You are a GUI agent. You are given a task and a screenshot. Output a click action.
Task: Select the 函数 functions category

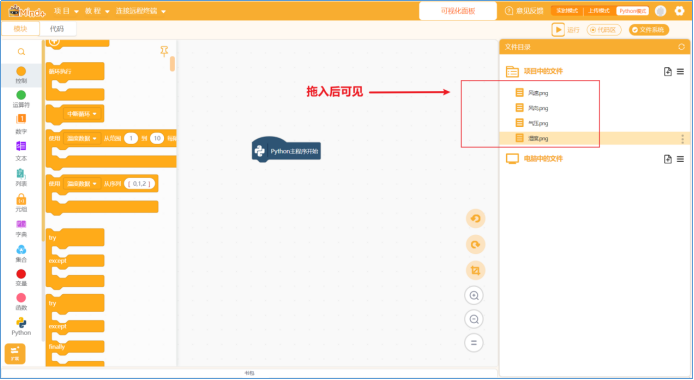[x=21, y=302]
